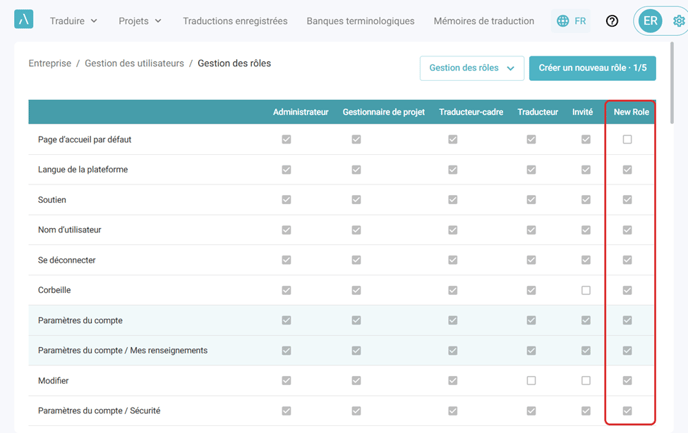Toggle Paramètres du compte / Mes renseignements for New Role
This screenshot has height=433, width=688.
pos(627,351)
